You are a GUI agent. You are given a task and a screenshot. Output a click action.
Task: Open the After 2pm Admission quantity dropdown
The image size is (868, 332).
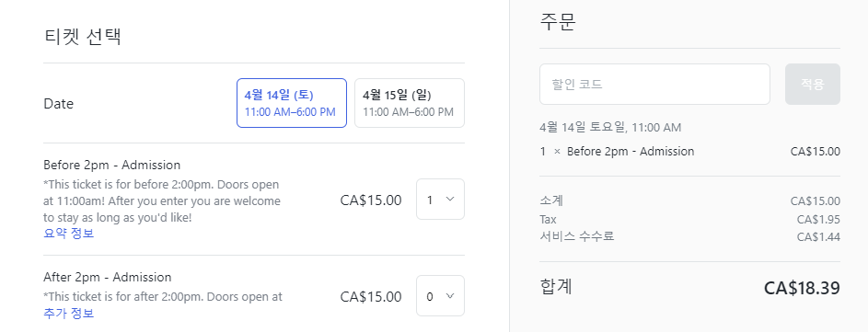coord(440,296)
